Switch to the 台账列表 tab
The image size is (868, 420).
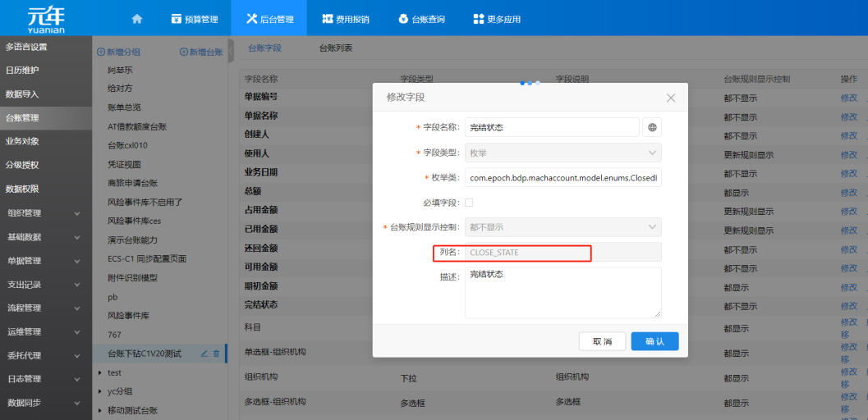[x=336, y=48]
